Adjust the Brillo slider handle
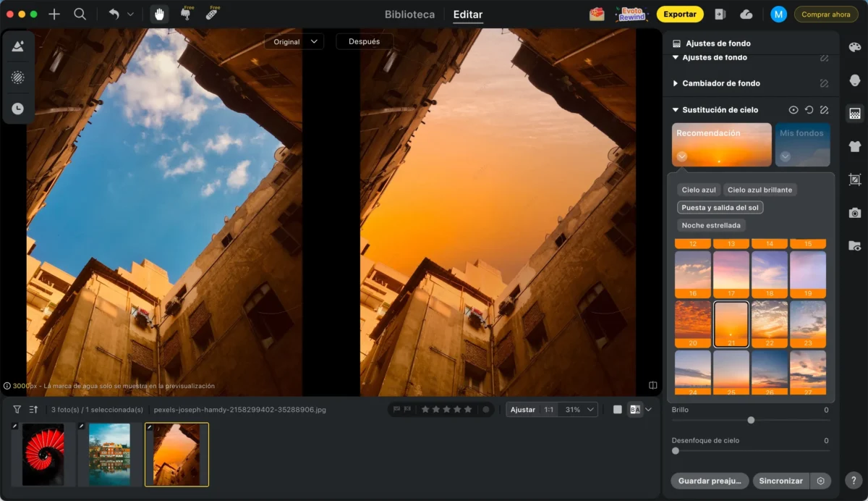The width and height of the screenshot is (868, 501). (751, 420)
